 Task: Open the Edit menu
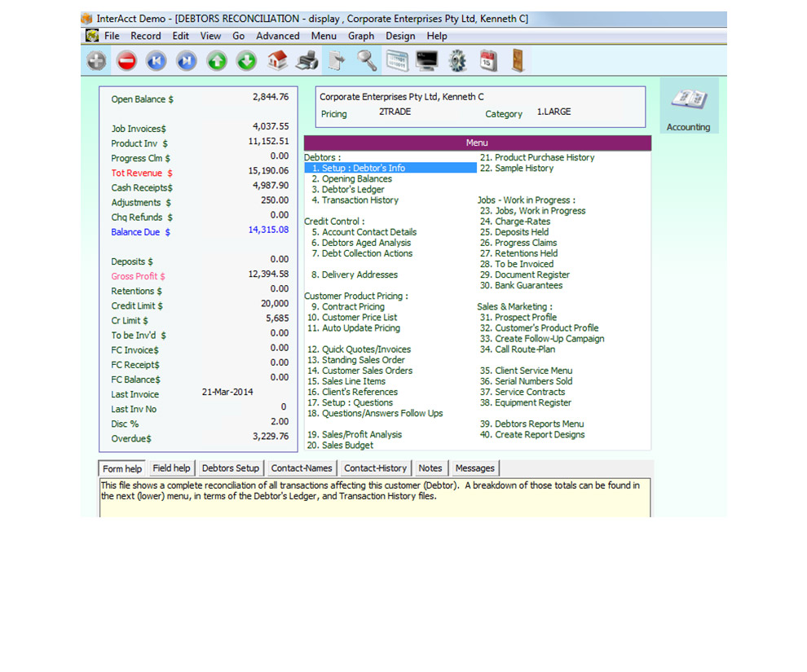point(181,36)
